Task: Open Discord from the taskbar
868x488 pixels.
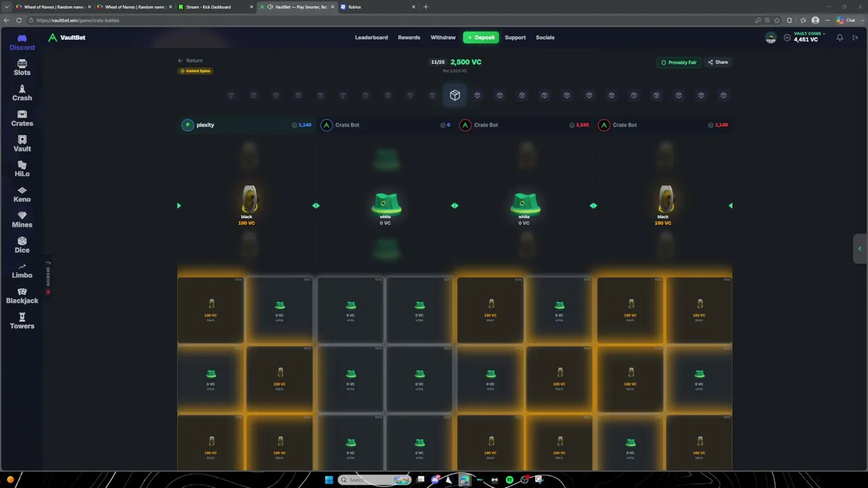Action: coord(435,480)
